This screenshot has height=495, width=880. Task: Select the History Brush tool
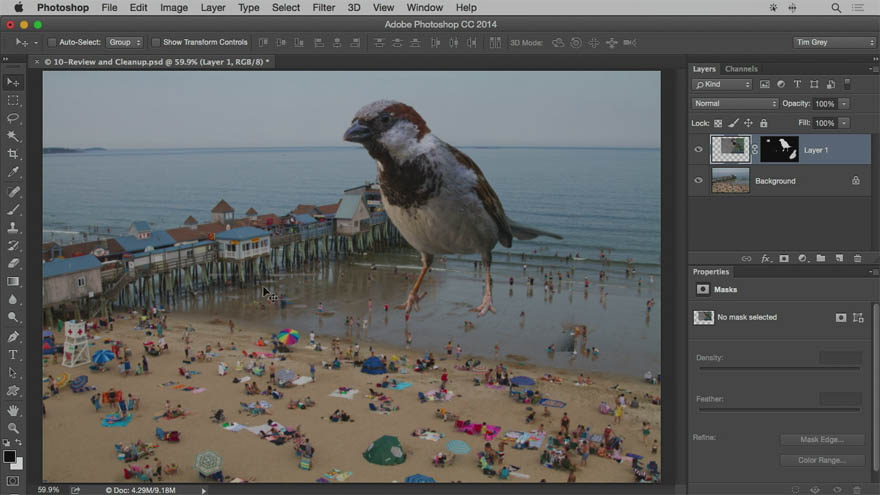(13, 246)
